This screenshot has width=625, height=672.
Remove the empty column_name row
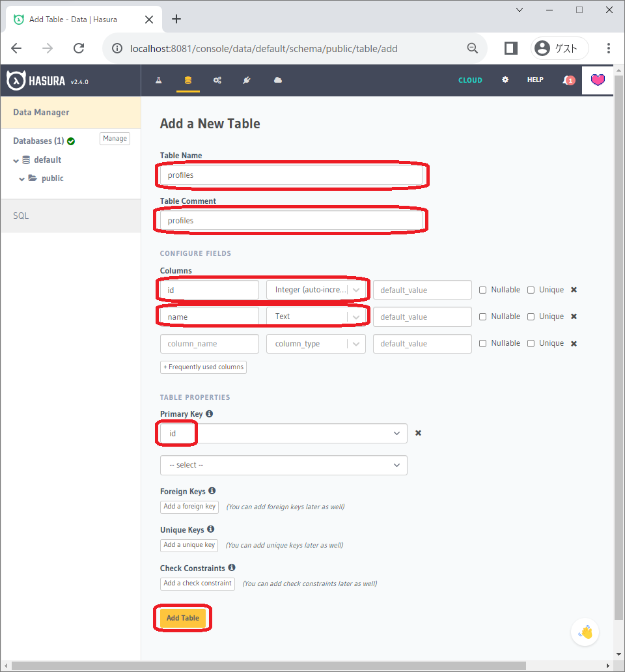574,343
